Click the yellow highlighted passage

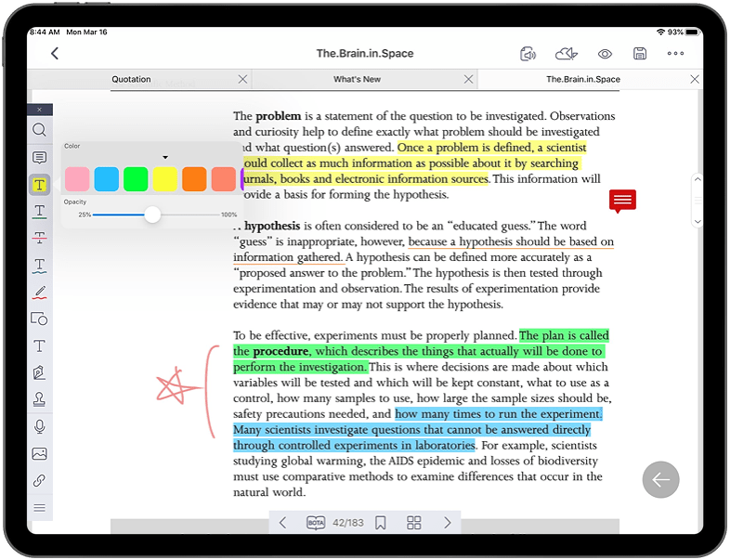point(412,163)
